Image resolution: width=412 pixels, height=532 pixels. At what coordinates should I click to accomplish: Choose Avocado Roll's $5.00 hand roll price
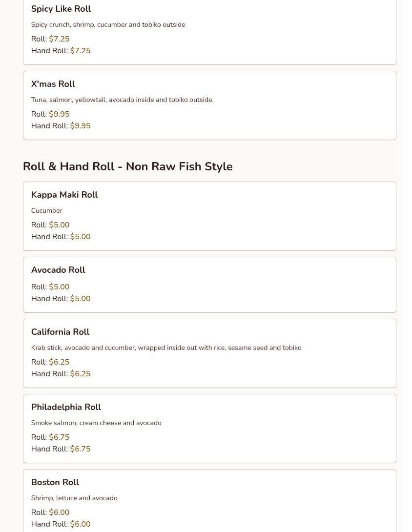pos(80,299)
